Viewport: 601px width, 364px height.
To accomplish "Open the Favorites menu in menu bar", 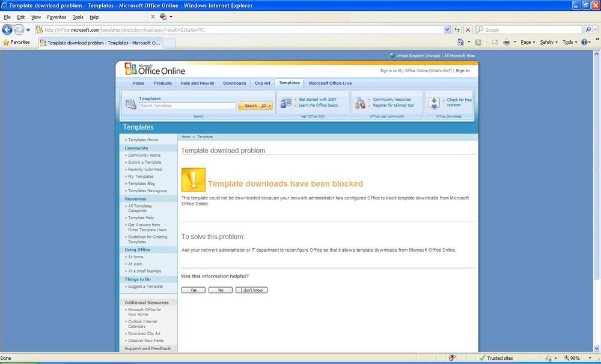I will (x=56, y=17).
